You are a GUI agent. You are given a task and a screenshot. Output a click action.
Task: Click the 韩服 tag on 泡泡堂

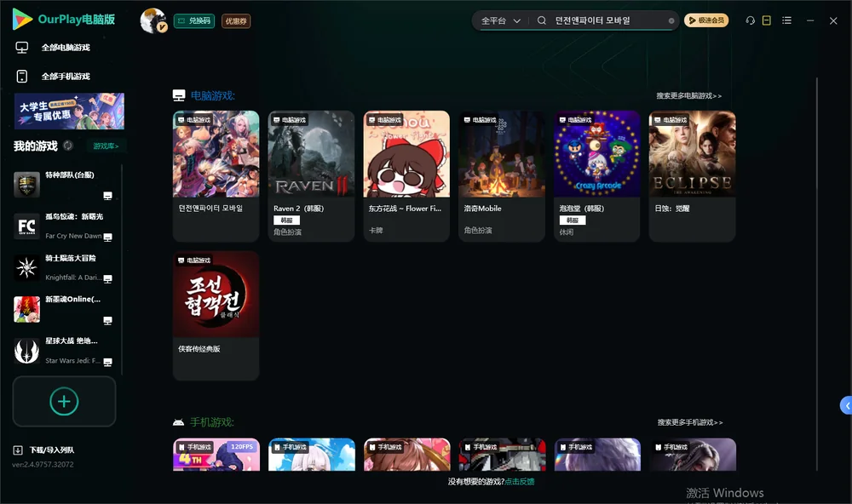point(573,220)
